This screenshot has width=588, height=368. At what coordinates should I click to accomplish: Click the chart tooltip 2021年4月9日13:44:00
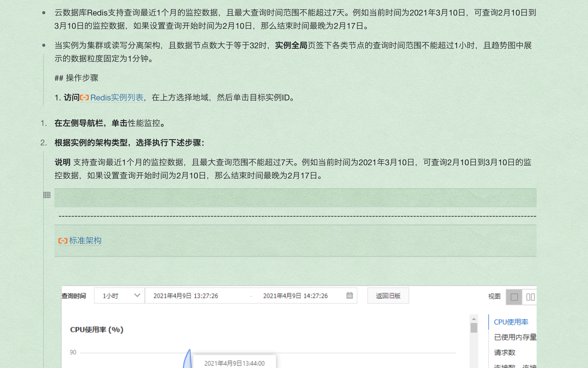pyautogui.click(x=234, y=363)
